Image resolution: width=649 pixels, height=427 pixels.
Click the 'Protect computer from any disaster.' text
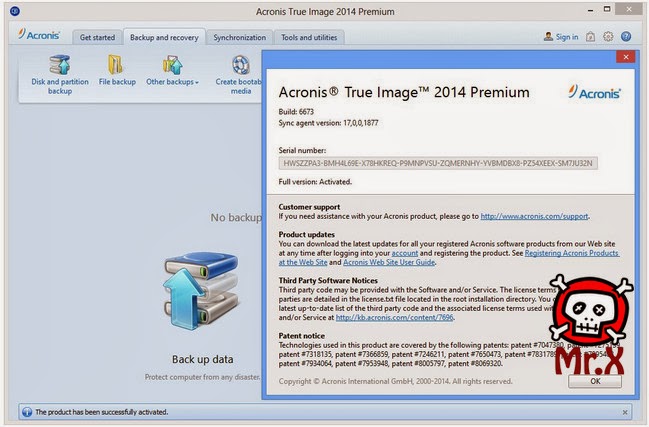pyautogui.click(x=202, y=377)
